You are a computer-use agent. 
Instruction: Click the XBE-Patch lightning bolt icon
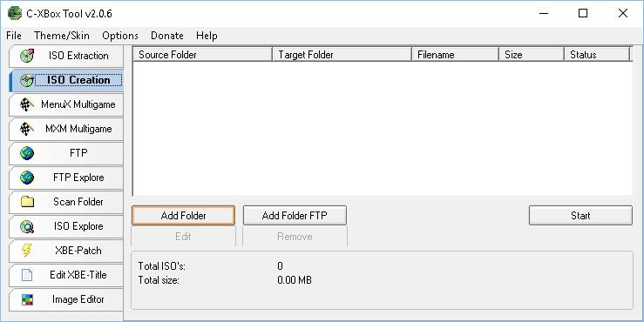pyautogui.click(x=27, y=251)
